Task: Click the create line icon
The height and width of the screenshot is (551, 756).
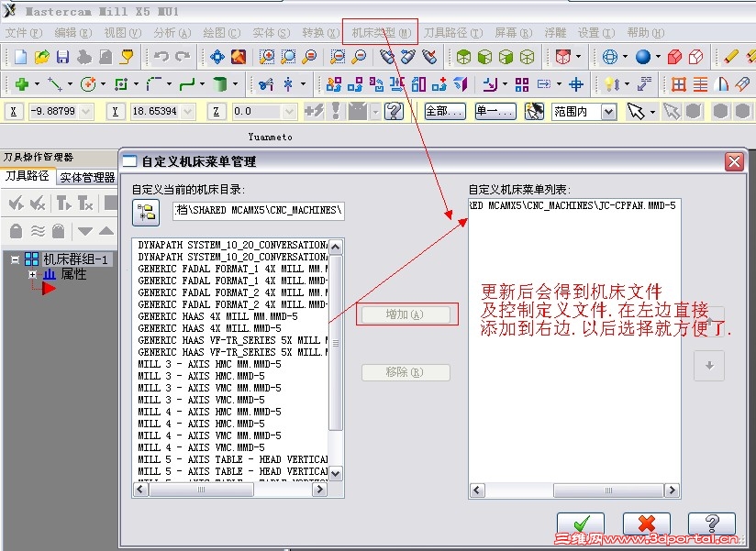Action: [55, 84]
